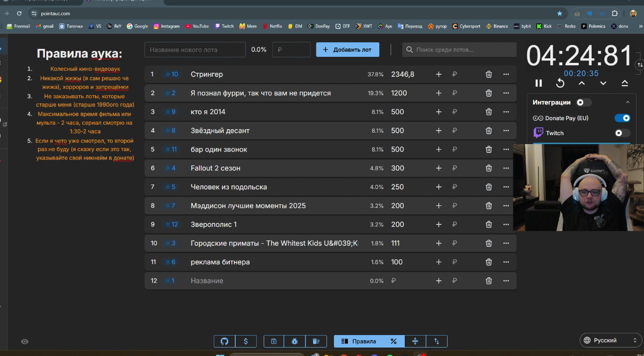Viewport: 644px width, 356px height.
Task: Click the Правила button in the bottom toolbar
Action: (x=358, y=341)
